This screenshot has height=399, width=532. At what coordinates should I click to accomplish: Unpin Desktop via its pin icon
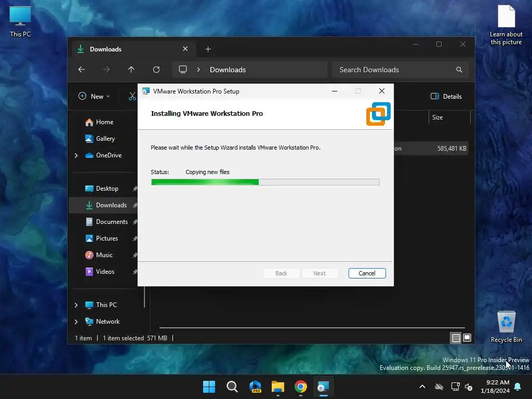(x=135, y=189)
